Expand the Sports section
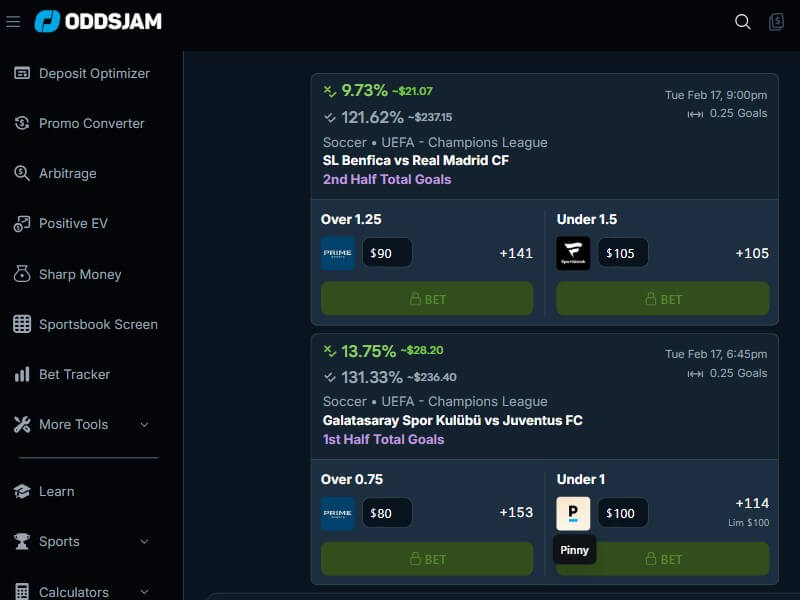The height and width of the screenshot is (600, 800). (x=57, y=541)
